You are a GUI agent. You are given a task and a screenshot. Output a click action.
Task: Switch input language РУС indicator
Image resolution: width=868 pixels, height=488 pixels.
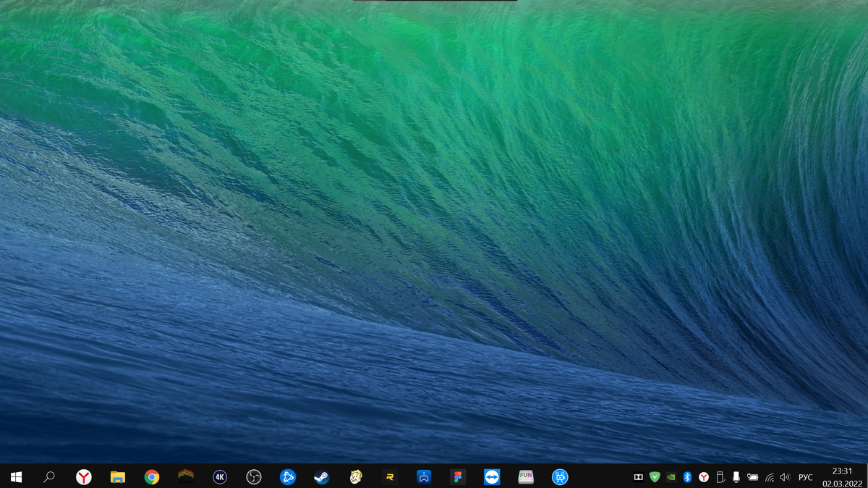pos(805,478)
